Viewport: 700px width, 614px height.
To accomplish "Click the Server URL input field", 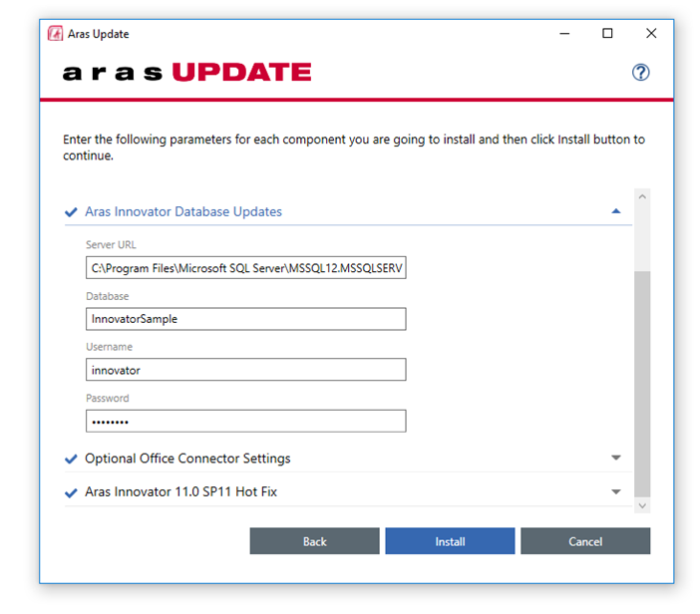I will point(245,268).
